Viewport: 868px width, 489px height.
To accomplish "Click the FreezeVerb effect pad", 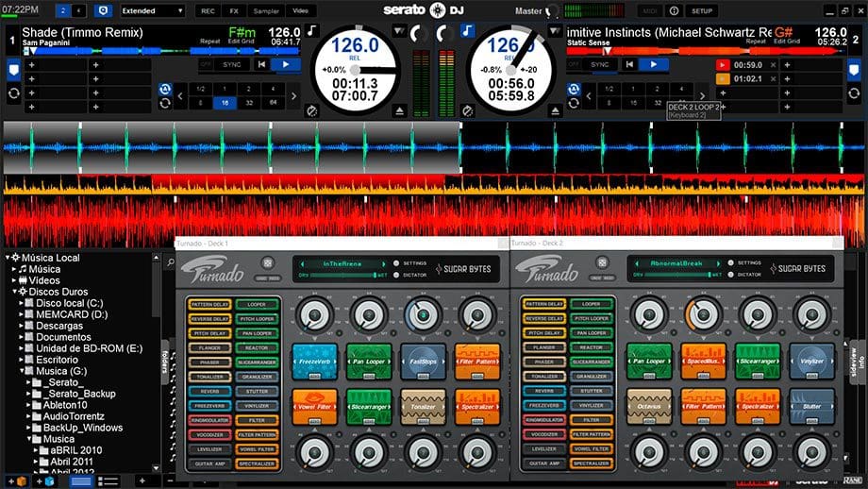I will click(314, 362).
